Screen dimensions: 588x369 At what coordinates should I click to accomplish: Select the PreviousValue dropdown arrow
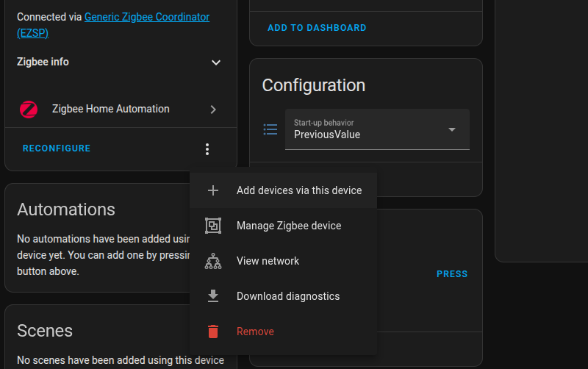pyautogui.click(x=452, y=129)
